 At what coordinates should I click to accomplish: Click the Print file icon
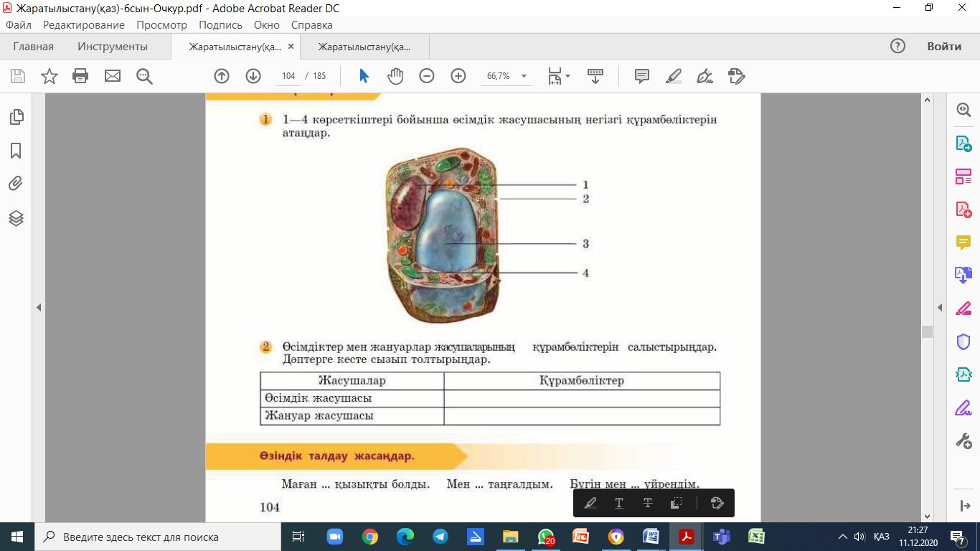pyautogui.click(x=80, y=76)
